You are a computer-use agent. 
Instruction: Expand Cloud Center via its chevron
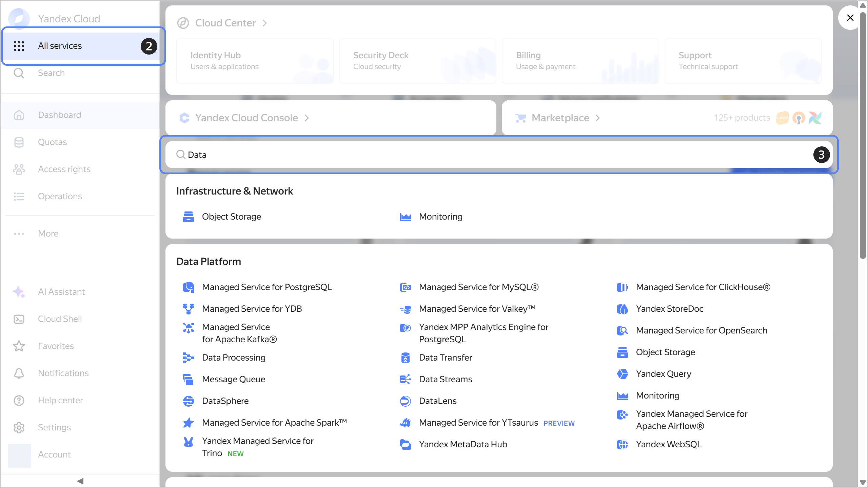coord(264,23)
